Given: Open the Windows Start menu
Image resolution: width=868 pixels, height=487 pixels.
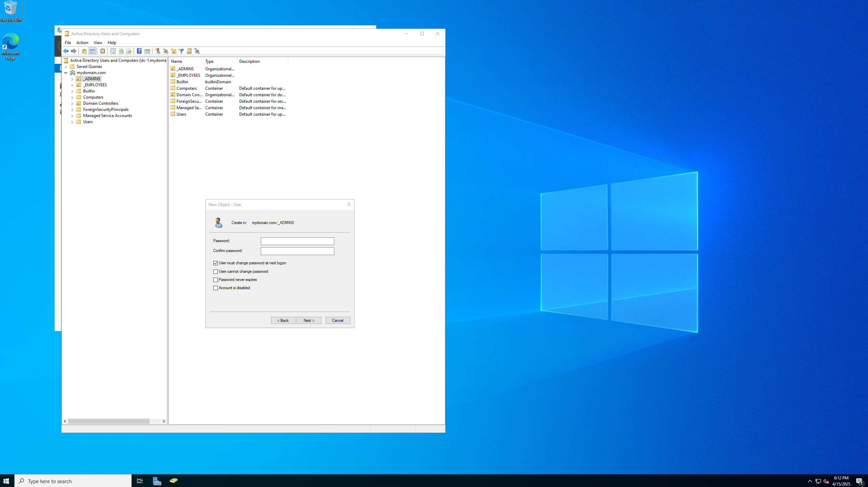Looking at the screenshot, I should click(6, 481).
